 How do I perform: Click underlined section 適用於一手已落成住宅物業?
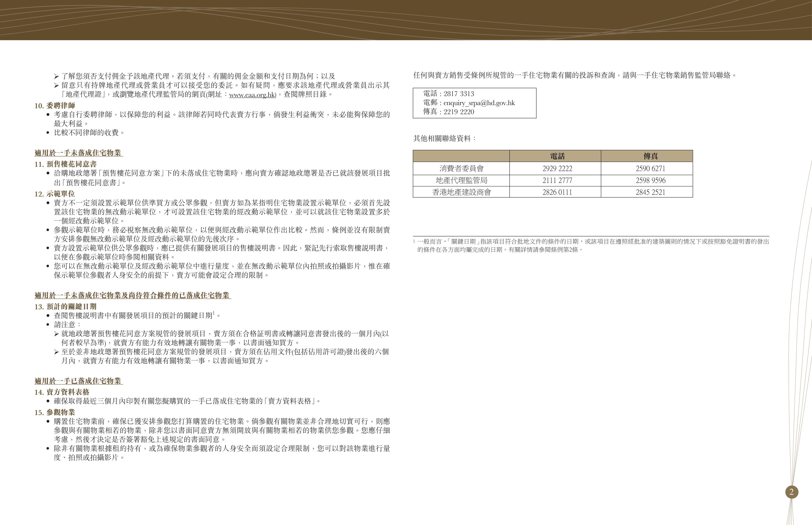pos(79,381)
